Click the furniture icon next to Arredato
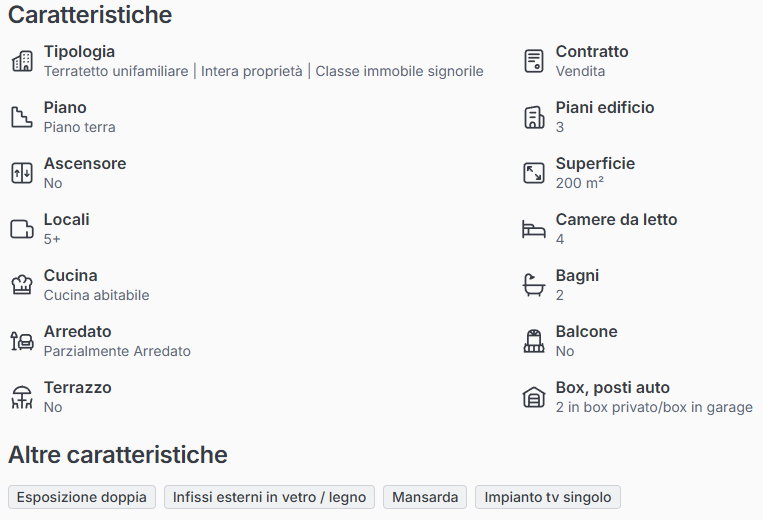The width and height of the screenshot is (763, 520). pos(22,341)
